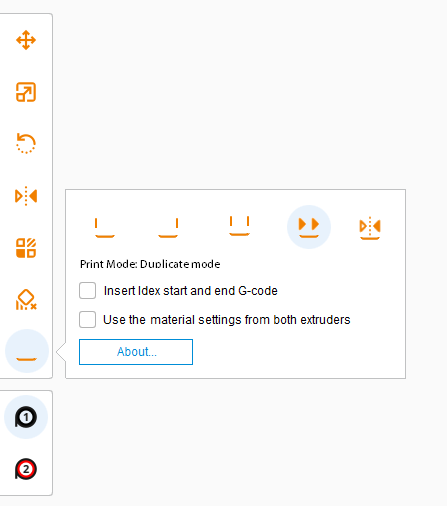Choose Mirror print mode in popup
Screen dimensions: 447x506
point(370,228)
